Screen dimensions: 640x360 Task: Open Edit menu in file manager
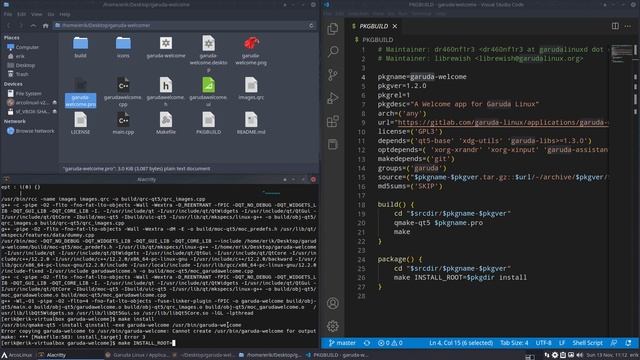click(21, 14)
